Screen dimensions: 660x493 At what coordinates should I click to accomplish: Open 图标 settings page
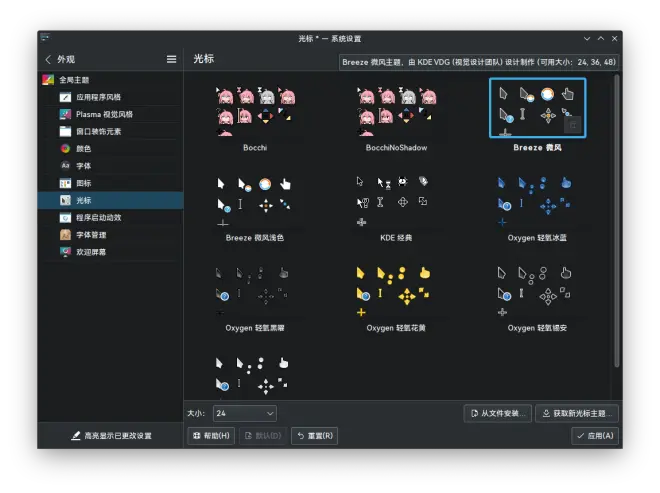[x=83, y=183]
